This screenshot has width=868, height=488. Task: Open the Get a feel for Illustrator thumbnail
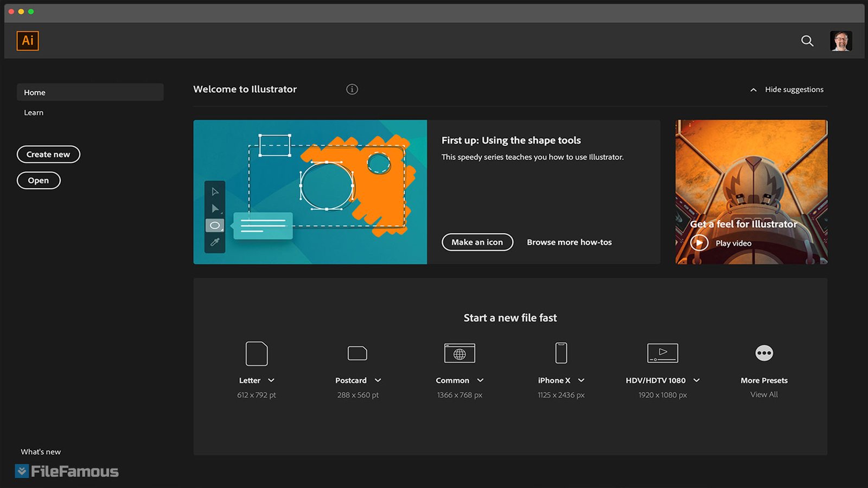(x=751, y=192)
